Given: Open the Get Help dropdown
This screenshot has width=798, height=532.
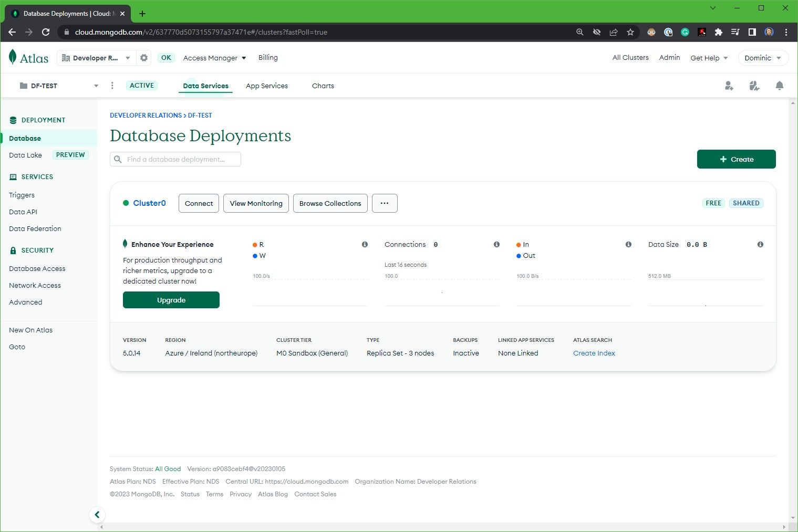Looking at the screenshot, I should (x=709, y=58).
